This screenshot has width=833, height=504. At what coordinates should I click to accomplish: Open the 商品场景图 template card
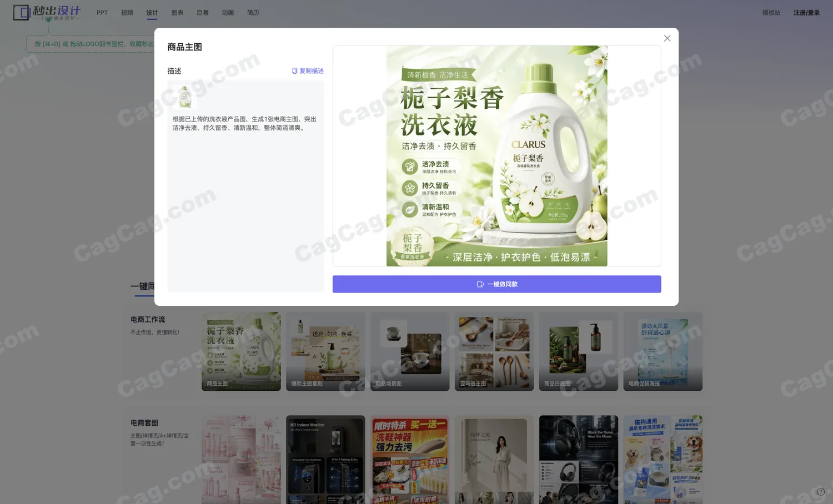point(410,351)
